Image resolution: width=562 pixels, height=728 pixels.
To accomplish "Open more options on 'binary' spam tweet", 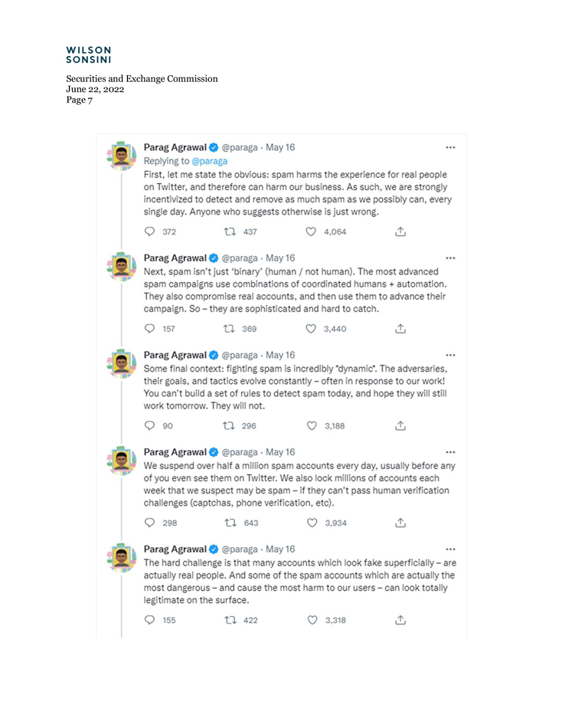I will 451,258.
